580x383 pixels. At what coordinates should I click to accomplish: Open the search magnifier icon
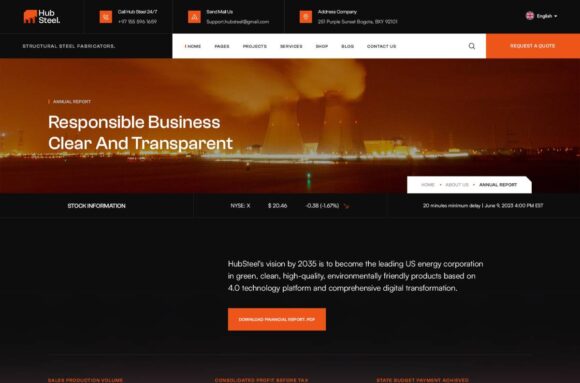[x=472, y=46]
